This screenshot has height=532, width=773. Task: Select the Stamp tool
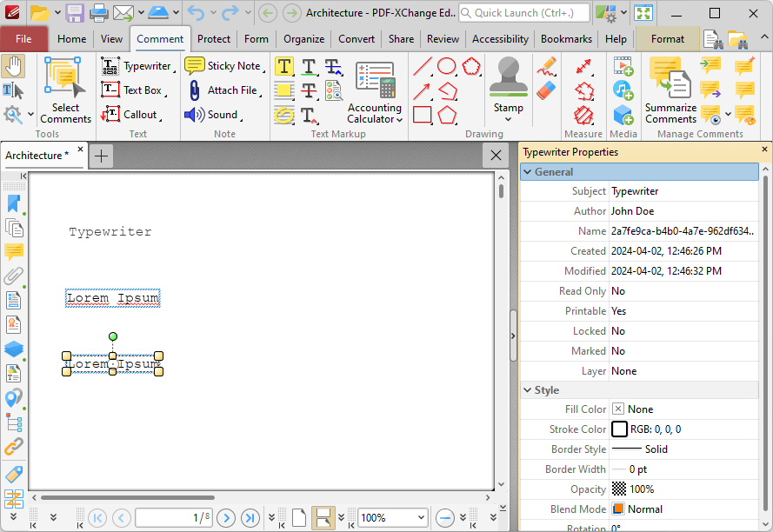coord(509,87)
